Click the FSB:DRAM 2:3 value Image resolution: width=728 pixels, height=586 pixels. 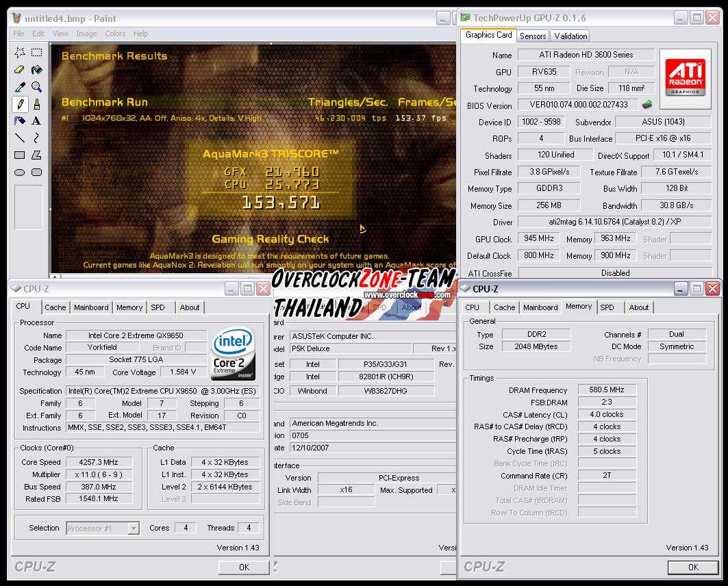click(x=607, y=403)
